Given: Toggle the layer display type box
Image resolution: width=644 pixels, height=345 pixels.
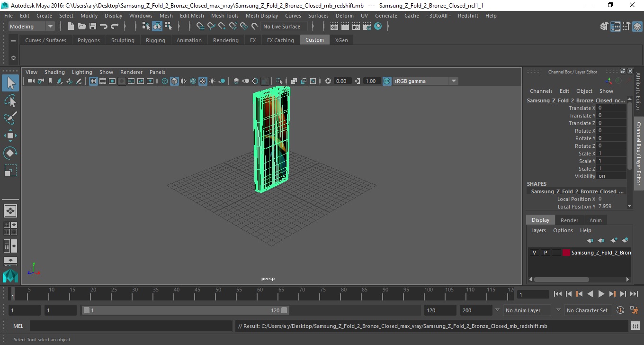Looking at the screenshot, I should (556, 253).
